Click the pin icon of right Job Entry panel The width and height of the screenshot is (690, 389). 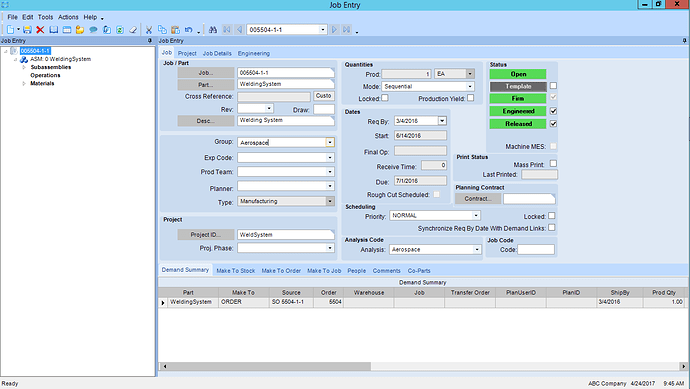click(684, 40)
